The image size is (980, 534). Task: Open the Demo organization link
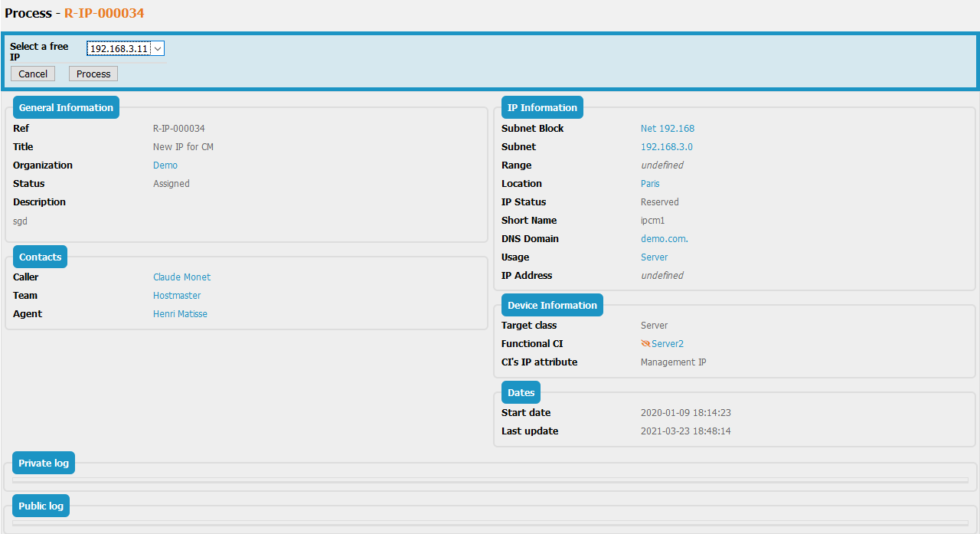pyautogui.click(x=165, y=165)
